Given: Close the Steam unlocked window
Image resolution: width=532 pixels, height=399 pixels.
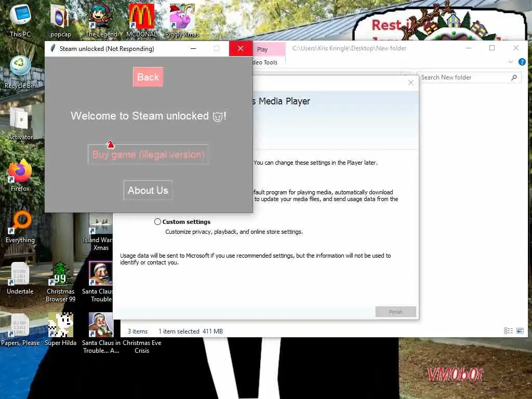Looking at the screenshot, I should [x=241, y=48].
